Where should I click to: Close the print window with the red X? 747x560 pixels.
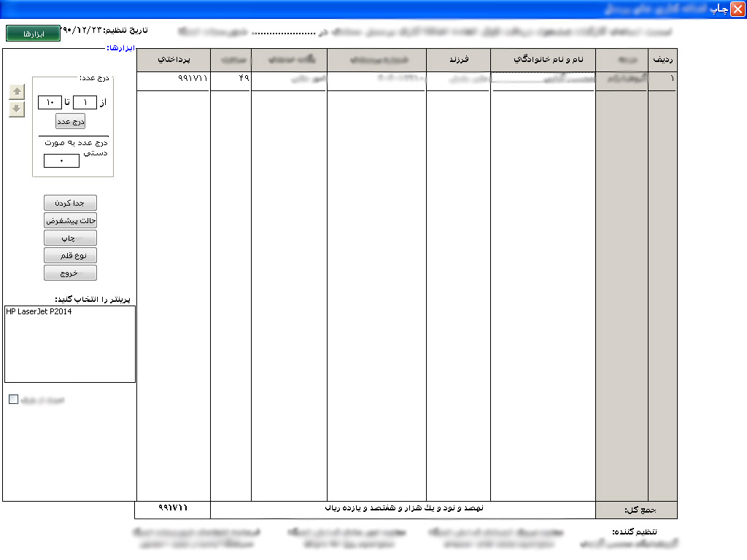738,9
